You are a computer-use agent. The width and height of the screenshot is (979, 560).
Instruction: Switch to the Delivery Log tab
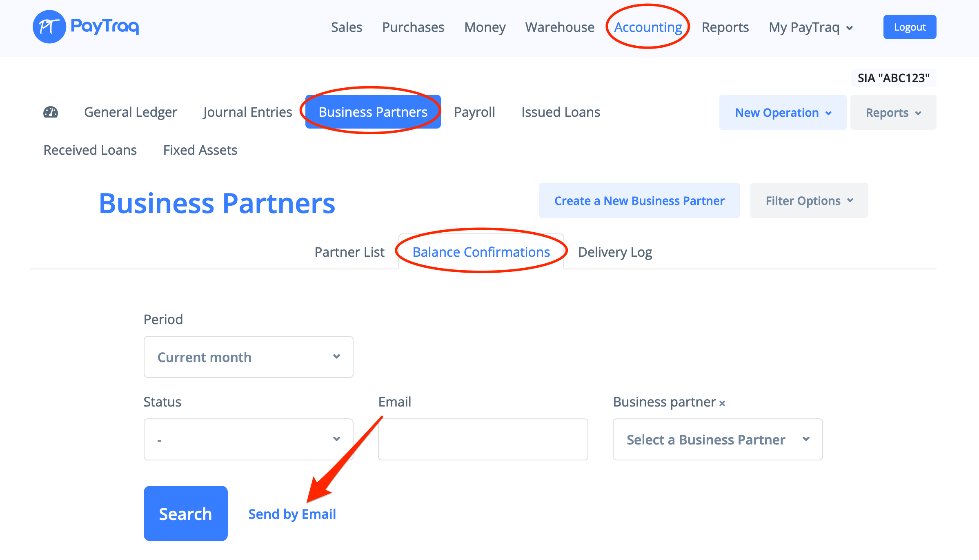pyautogui.click(x=615, y=252)
